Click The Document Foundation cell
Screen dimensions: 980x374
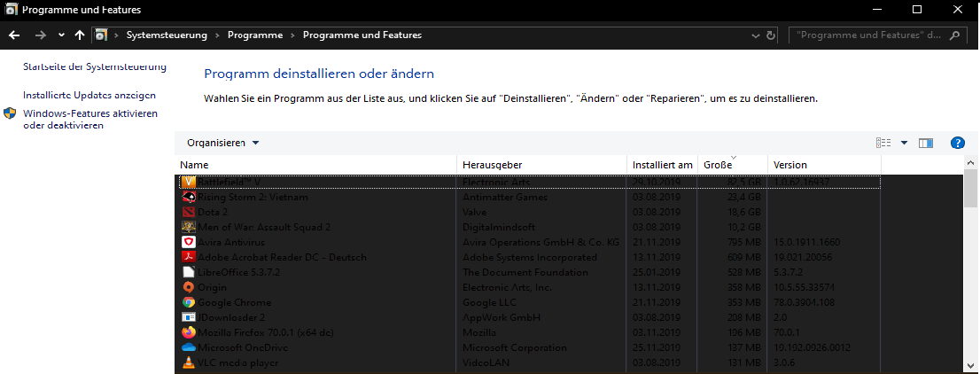click(525, 272)
